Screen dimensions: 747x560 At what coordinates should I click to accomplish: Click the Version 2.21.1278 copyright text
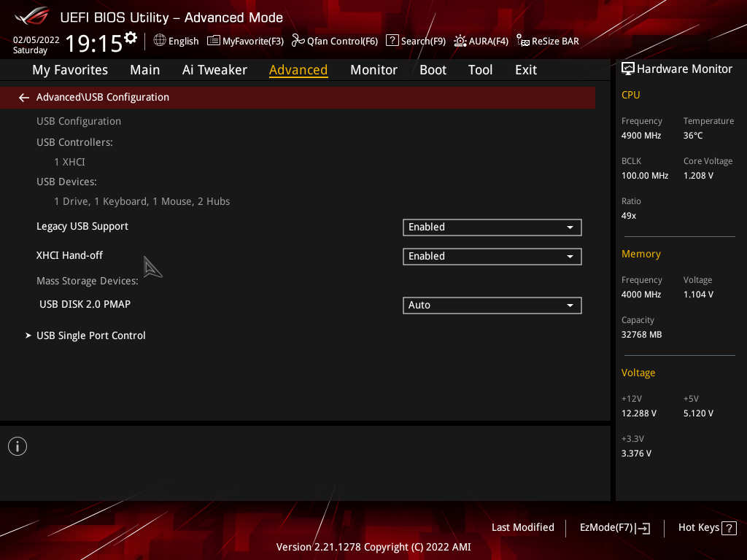point(373,547)
